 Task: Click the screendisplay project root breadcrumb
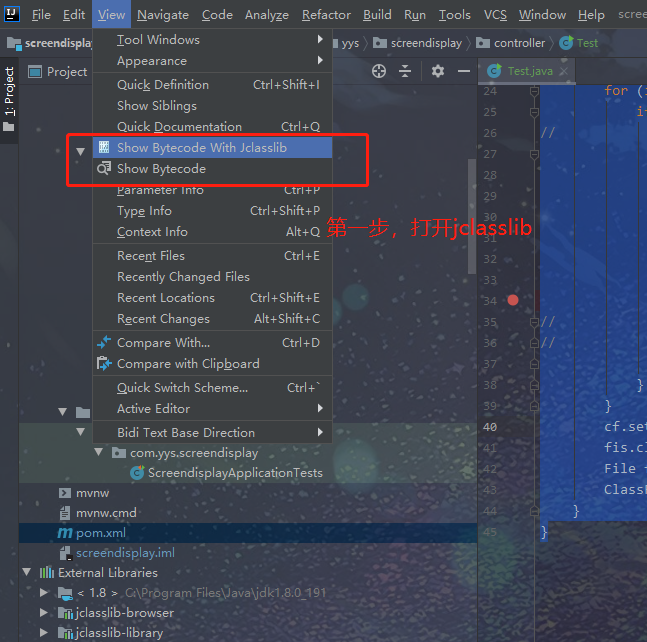[50, 43]
